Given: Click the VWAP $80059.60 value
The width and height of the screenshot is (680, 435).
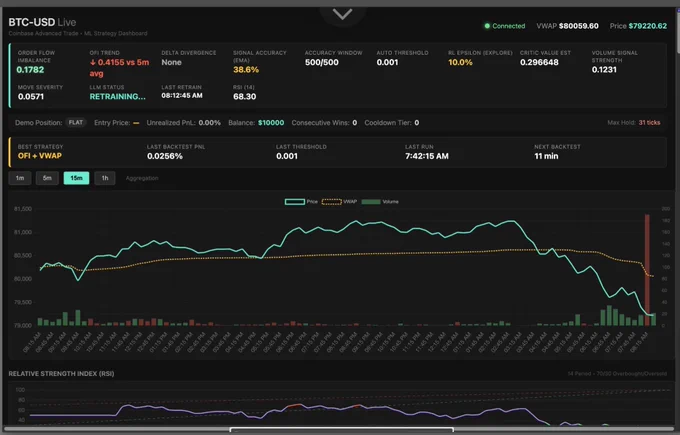Looking at the screenshot, I should pyautogui.click(x=579, y=26).
